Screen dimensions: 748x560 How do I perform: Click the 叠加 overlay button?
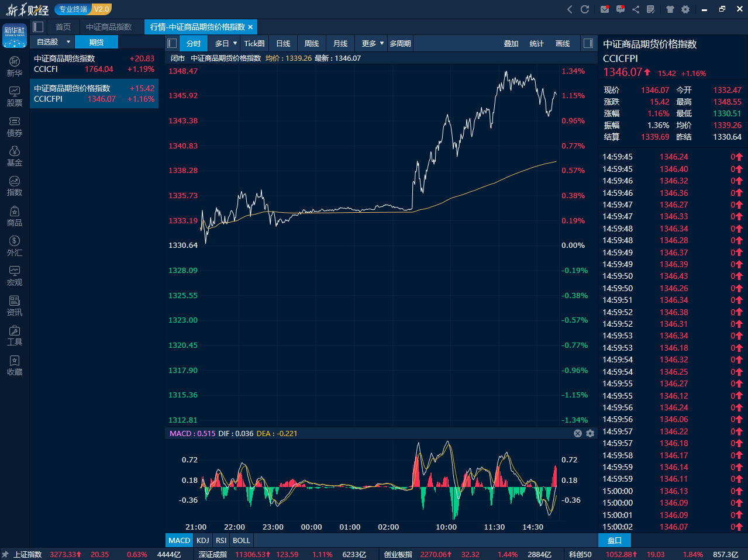511,43
